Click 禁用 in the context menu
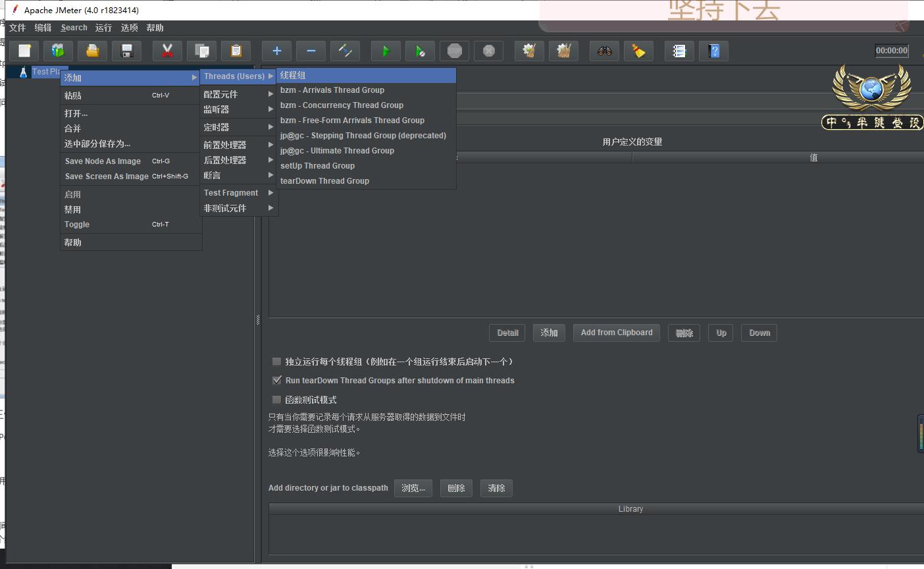This screenshot has height=569, width=924. [130, 209]
